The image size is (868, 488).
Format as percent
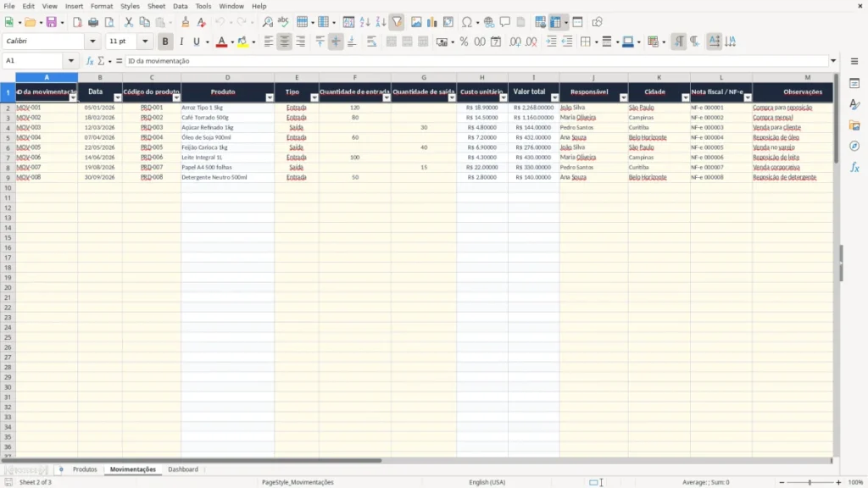(x=464, y=42)
